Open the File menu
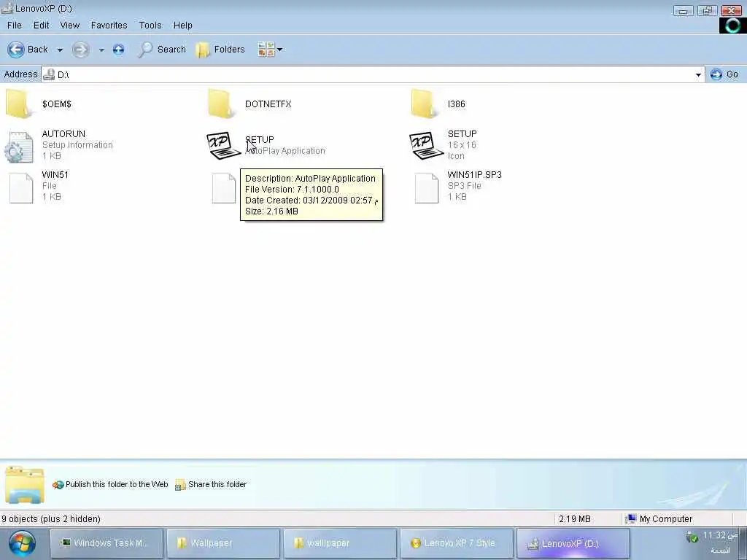The image size is (747, 560). [x=15, y=26]
